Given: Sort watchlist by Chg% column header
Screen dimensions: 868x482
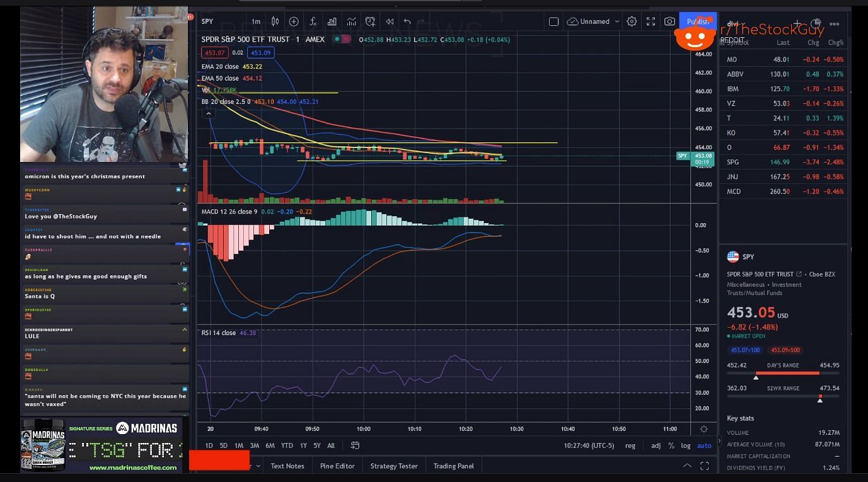Looking at the screenshot, I should click(x=835, y=43).
